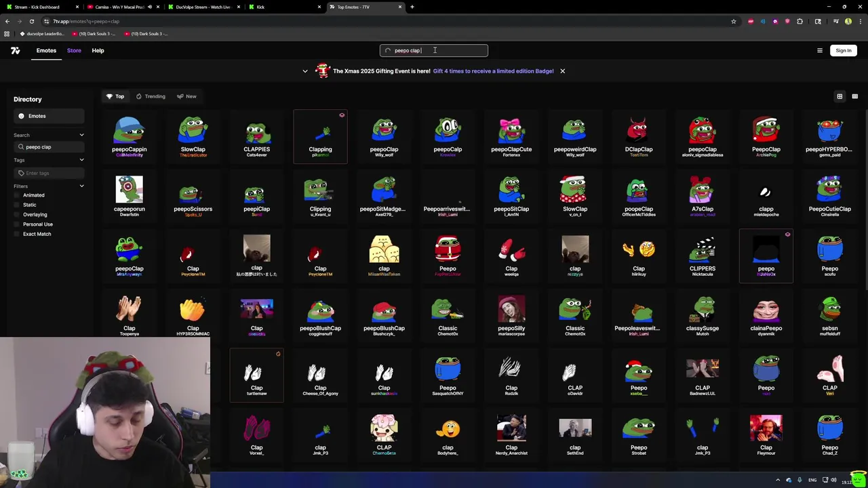Switch to Stream - Kick Dashboard browser tab
This screenshot has width=868, height=488.
(41, 7)
